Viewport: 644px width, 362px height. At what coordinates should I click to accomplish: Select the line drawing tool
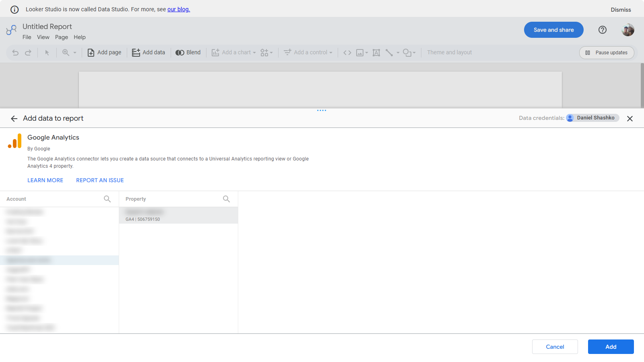[389, 53]
